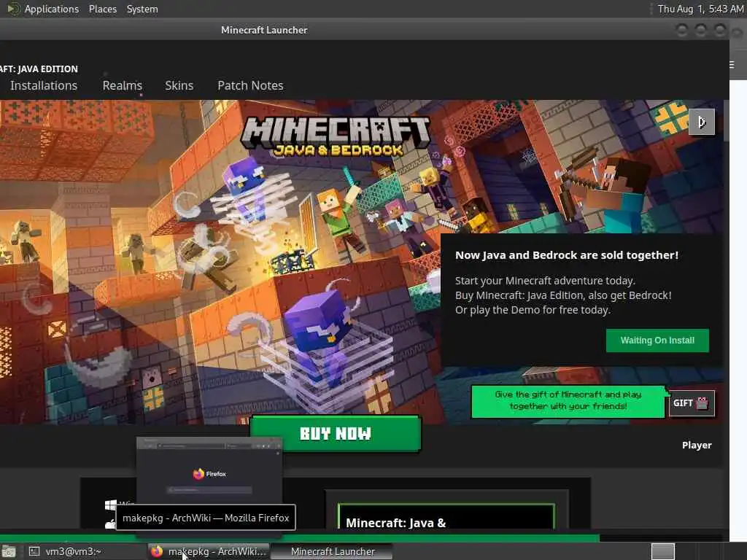Click the Minecraft Launcher window title text

[264, 30]
